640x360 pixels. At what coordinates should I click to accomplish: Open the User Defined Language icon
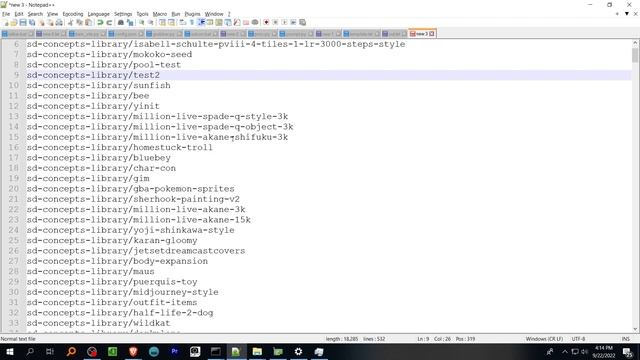[x=210, y=22]
